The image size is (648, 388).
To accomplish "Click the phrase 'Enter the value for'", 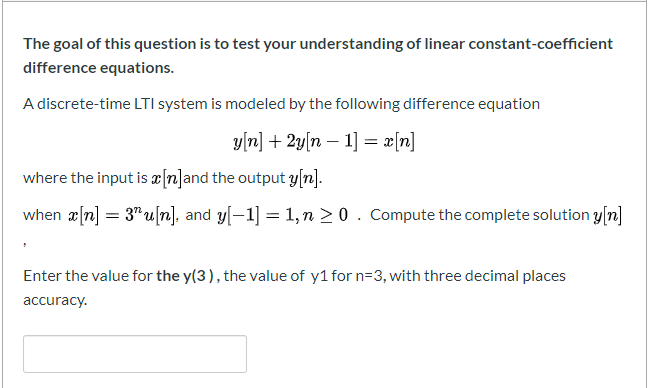I will pyautogui.click(x=88, y=276).
